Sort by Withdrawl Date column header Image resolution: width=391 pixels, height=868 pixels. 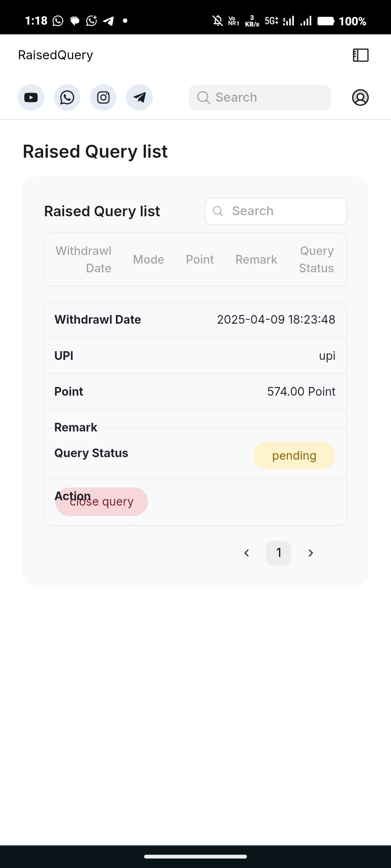coord(84,260)
